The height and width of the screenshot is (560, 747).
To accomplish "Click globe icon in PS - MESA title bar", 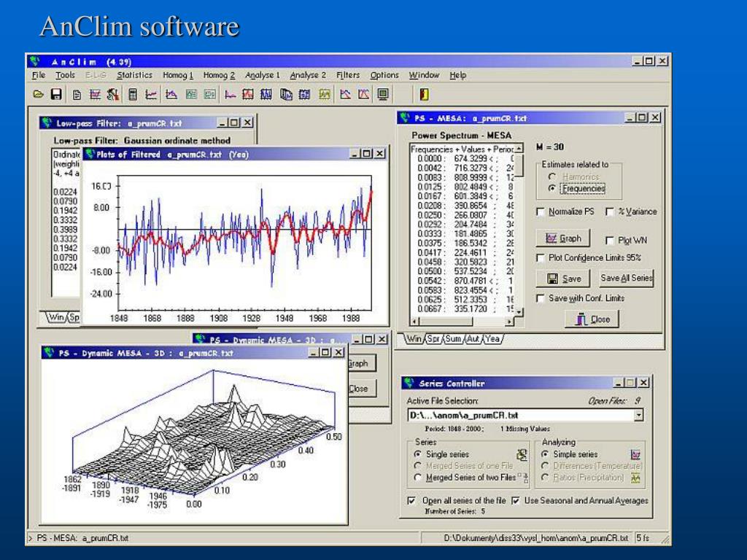I will click(x=405, y=117).
